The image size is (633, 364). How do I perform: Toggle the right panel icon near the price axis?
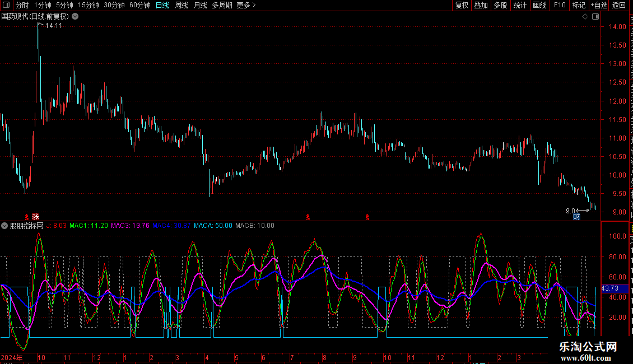click(595, 17)
